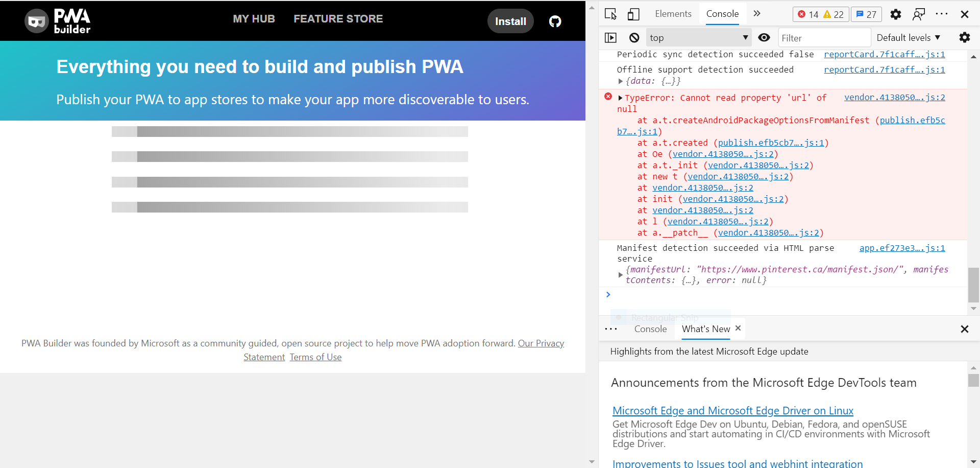Open the Terms of Use link
Viewport: 980px width, 468px height.
(x=315, y=357)
